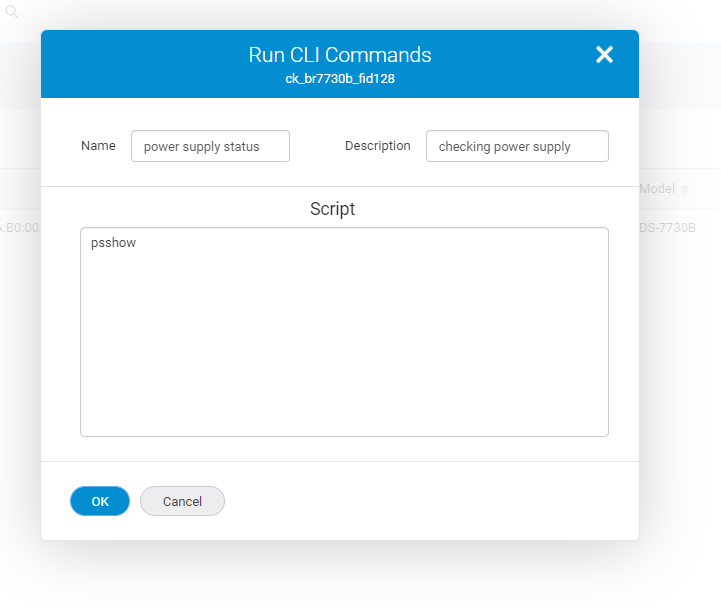This screenshot has height=608, width=721.
Task: Dismiss dialog with Cancel button
Action: pyautogui.click(x=182, y=501)
